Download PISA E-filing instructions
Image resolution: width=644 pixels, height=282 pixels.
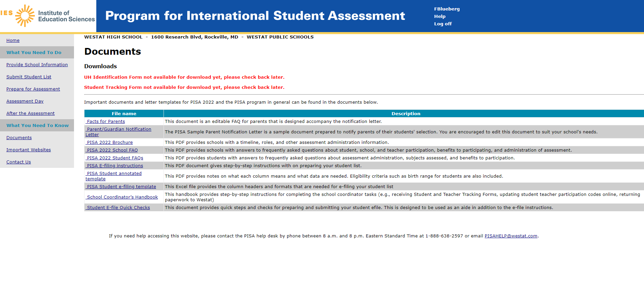[114, 165]
